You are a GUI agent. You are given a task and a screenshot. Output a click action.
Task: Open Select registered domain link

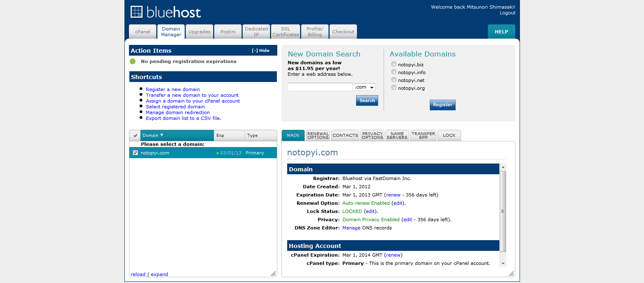[x=175, y=107]
